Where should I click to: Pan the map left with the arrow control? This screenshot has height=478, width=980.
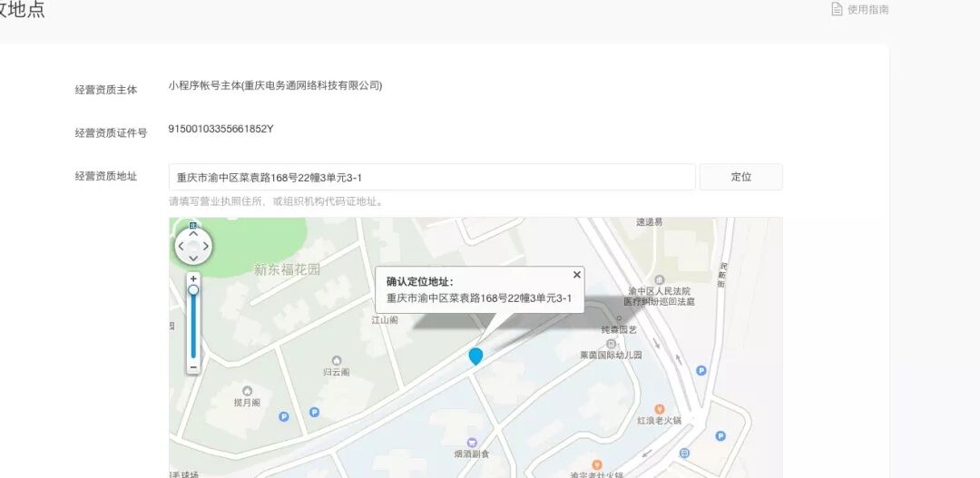coord(181,246)
